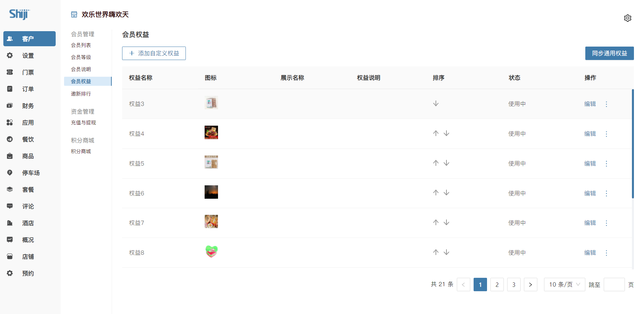The width and height of the screenshot is (644, 314).
Task: Go to 评论 in the sidebar
Action: coord(30,206)
